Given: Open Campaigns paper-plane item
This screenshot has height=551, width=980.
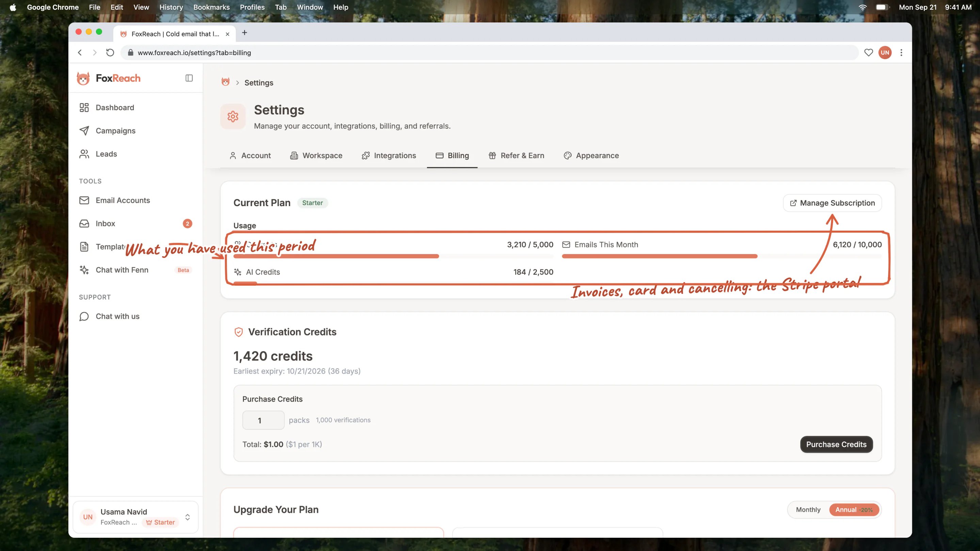Looking at the screenshot, I should 135,131.
